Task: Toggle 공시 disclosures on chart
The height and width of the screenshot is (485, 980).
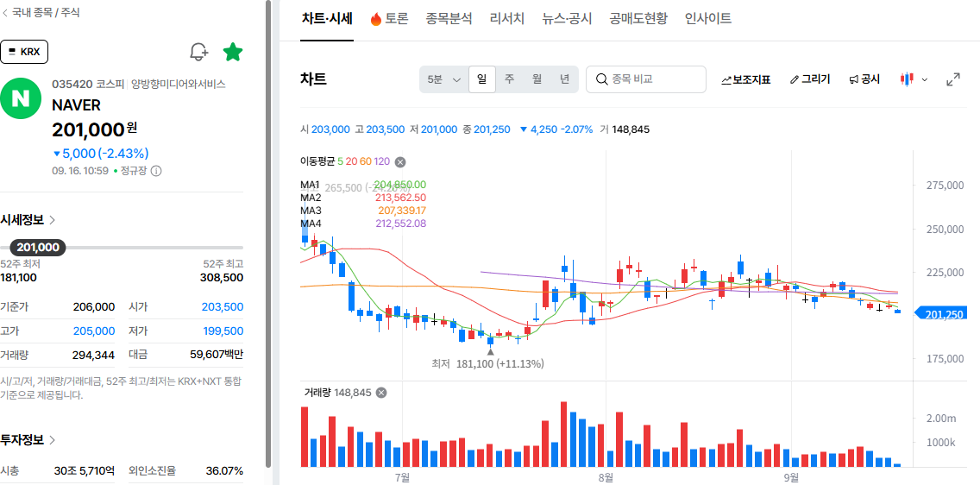Action: point(864,79)
